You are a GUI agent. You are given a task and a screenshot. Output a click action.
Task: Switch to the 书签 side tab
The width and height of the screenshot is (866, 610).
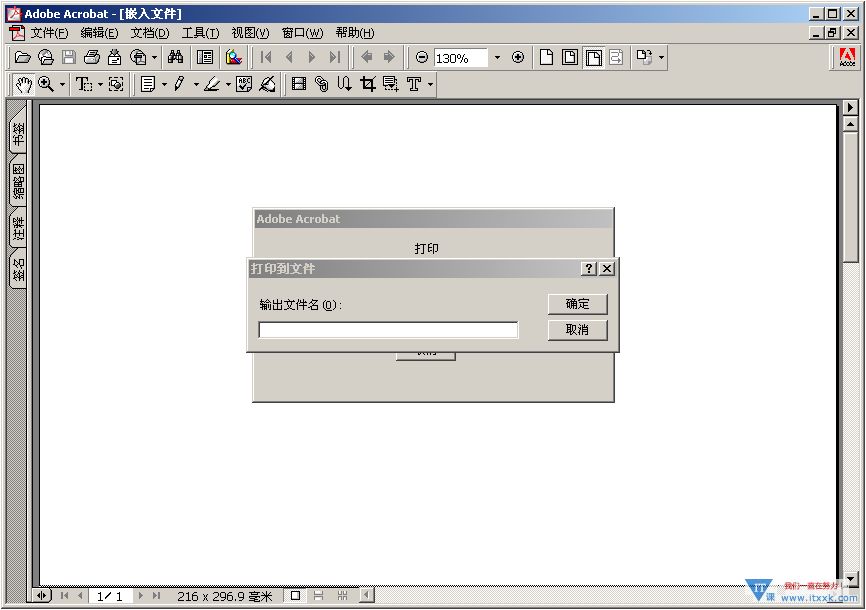click(x=18, y=134)
